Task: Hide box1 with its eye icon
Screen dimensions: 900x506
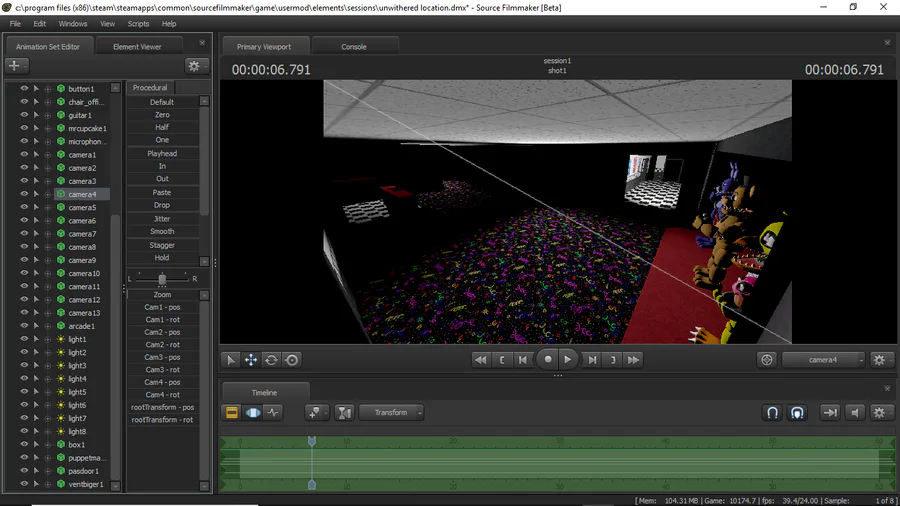Action: point(24,445)
